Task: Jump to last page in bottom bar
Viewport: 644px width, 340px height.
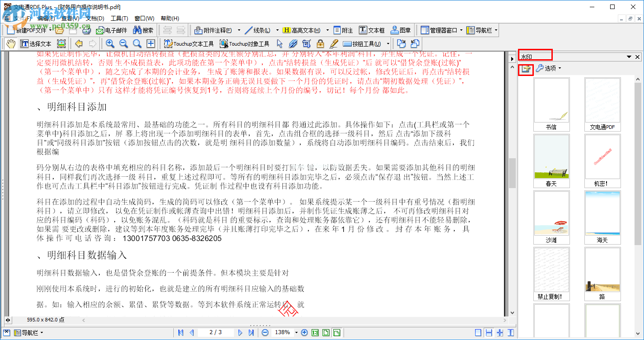Action: 251,332
